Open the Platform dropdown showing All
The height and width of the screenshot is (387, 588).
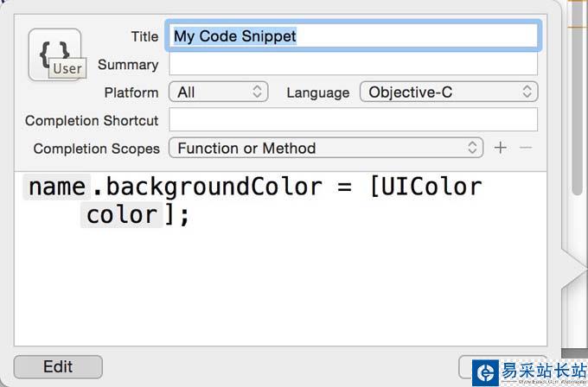tap(220, 92)
